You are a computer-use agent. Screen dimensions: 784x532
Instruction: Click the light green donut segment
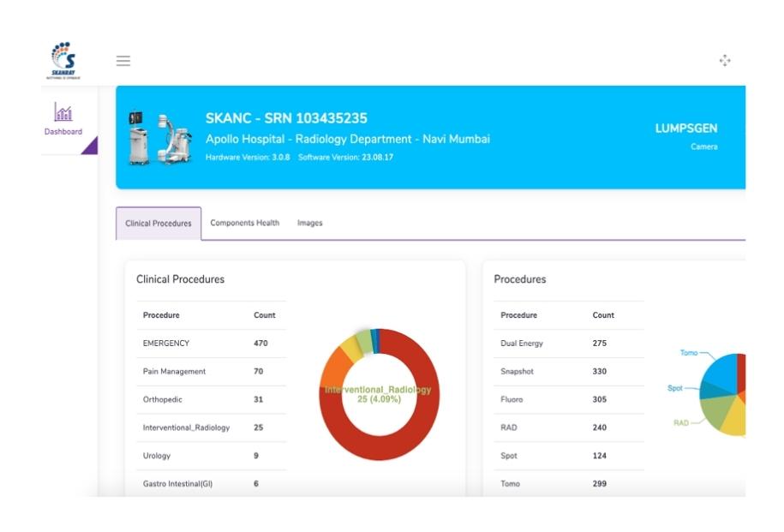click(x=365, y=342)
